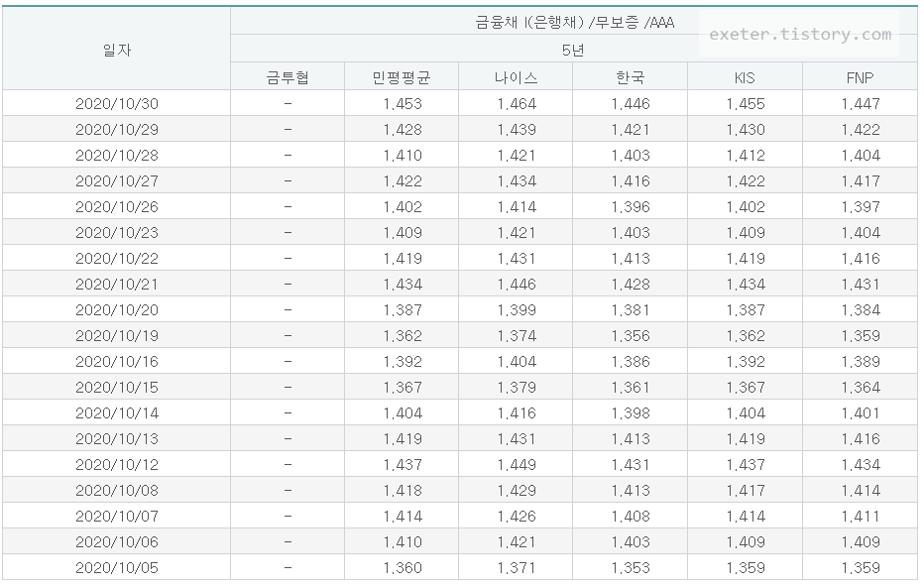Viewport: 924px width, 585px height.
Task: Click 한국 value 1.428 for 10/21
Action: pos(631,285)
